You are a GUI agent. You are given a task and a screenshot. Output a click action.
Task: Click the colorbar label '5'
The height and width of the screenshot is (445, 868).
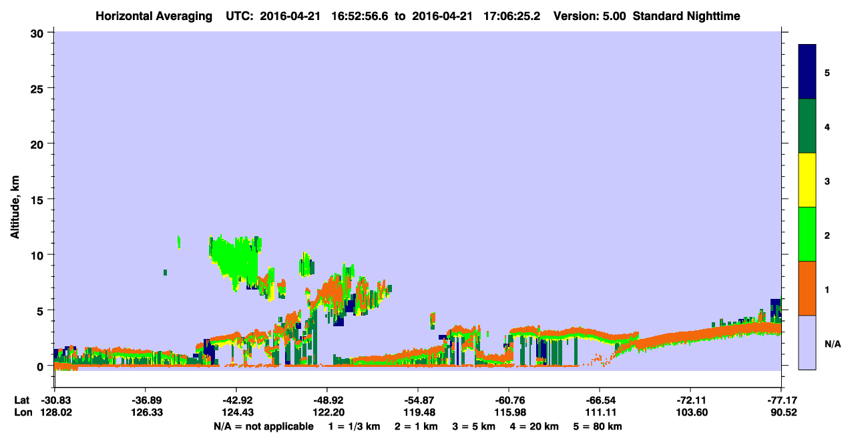827,72
